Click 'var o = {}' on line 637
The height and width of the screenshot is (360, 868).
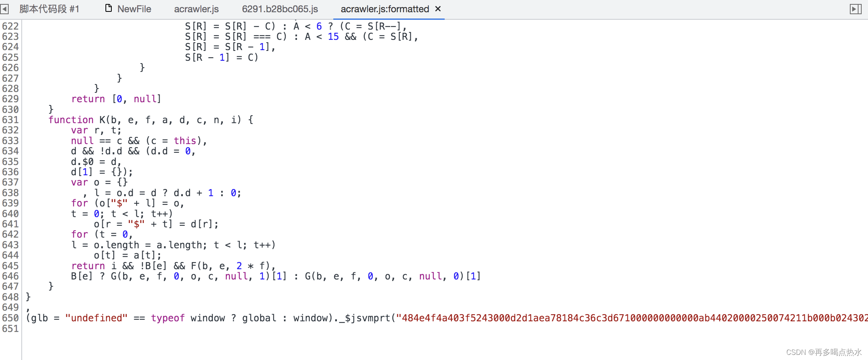pyautogui.click(x=100, y=182)
